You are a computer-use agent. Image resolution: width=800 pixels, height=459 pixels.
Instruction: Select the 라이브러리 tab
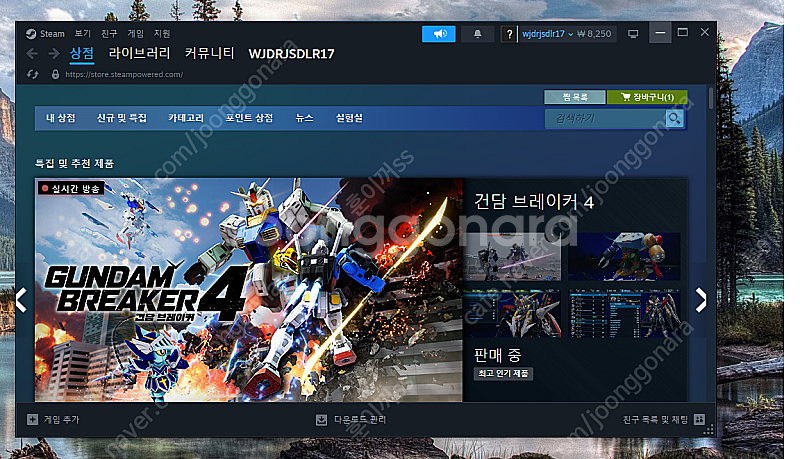(x=139, y=54)
